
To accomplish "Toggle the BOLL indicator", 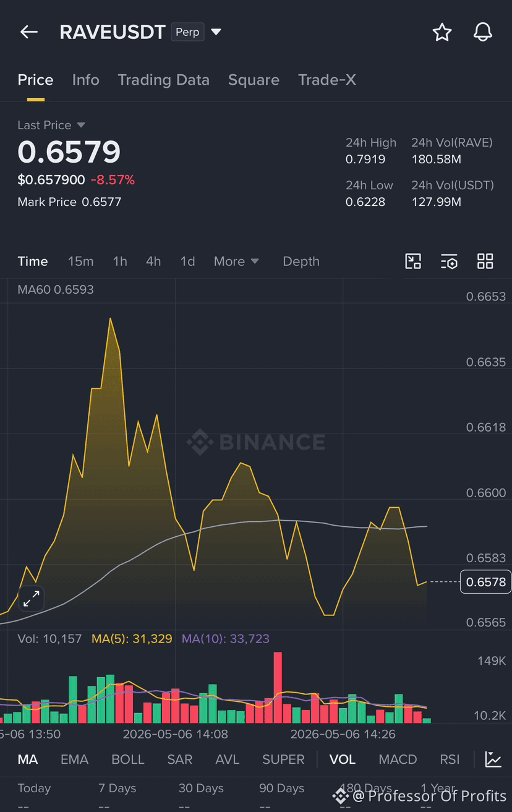I will click(x=127, y=759).
